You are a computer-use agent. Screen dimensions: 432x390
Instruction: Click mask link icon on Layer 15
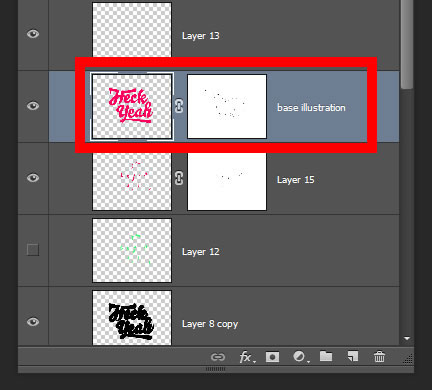(x=179, y=178)
